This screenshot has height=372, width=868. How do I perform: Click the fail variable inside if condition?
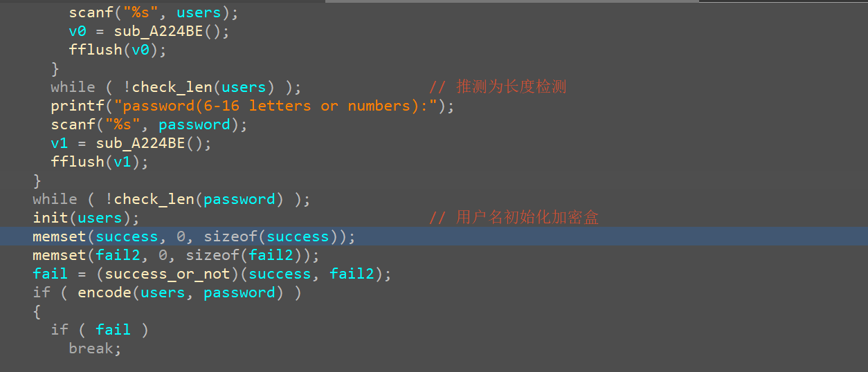pos(114,330)
